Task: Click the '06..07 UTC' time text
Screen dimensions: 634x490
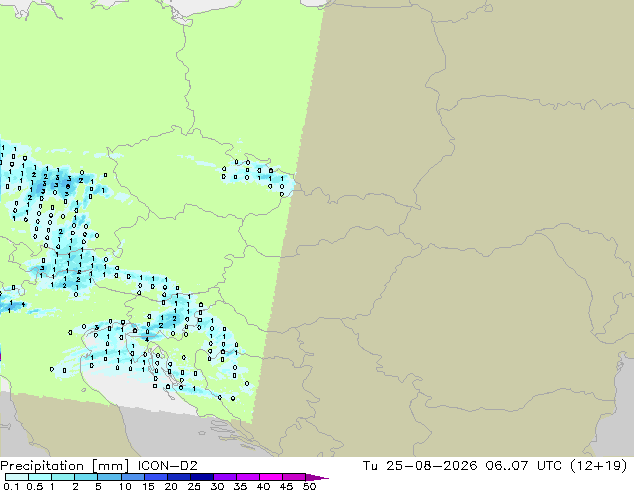Action: (x=524, y=466)
